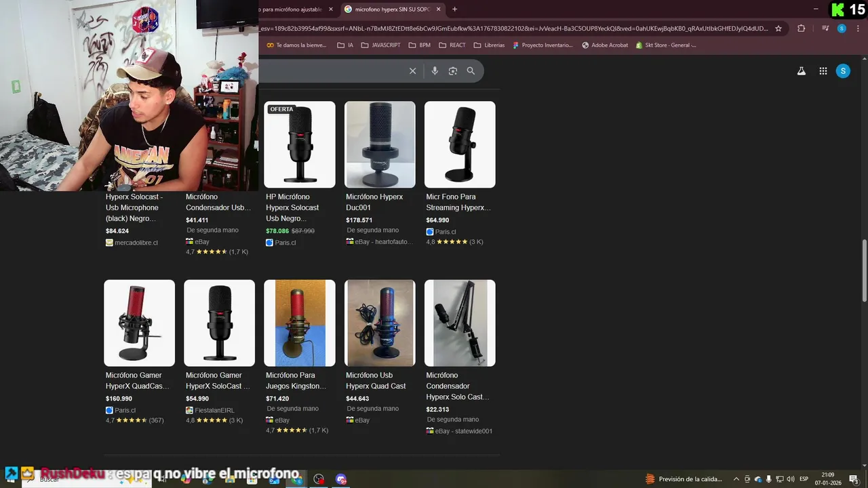
Task: Click the FiestalanEIRL seller label
Action: (210, 411)
